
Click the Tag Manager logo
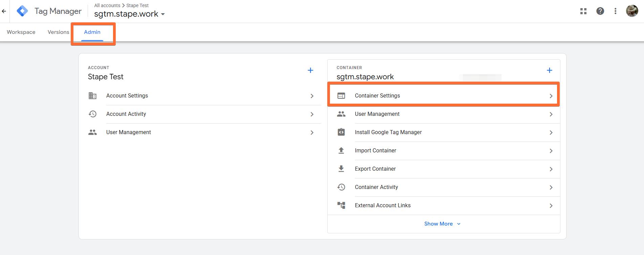22,11
